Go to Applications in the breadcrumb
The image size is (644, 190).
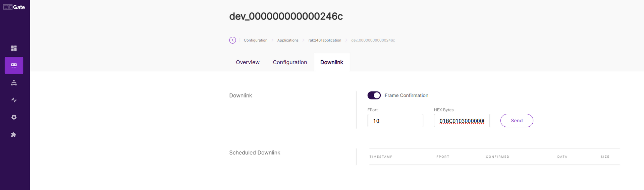(x=287, y=40)
